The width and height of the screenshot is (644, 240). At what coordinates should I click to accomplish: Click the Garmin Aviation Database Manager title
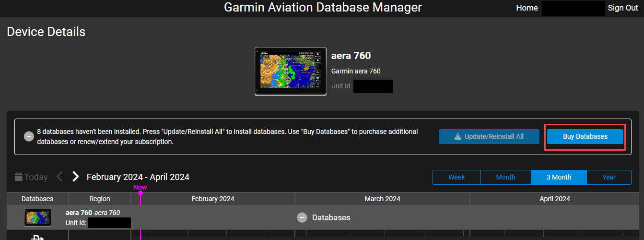click(x=323, y=7)
